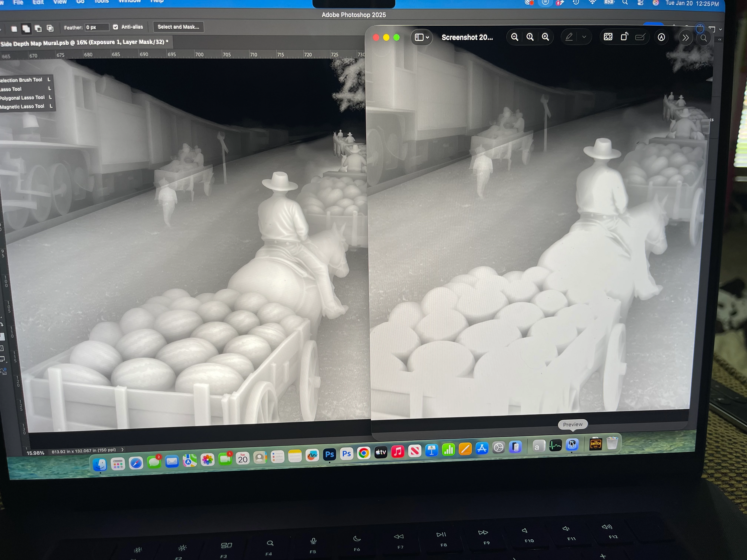Open the search field in Preview
Viewport: 747px width, 560px height.
tap(704, 38)
